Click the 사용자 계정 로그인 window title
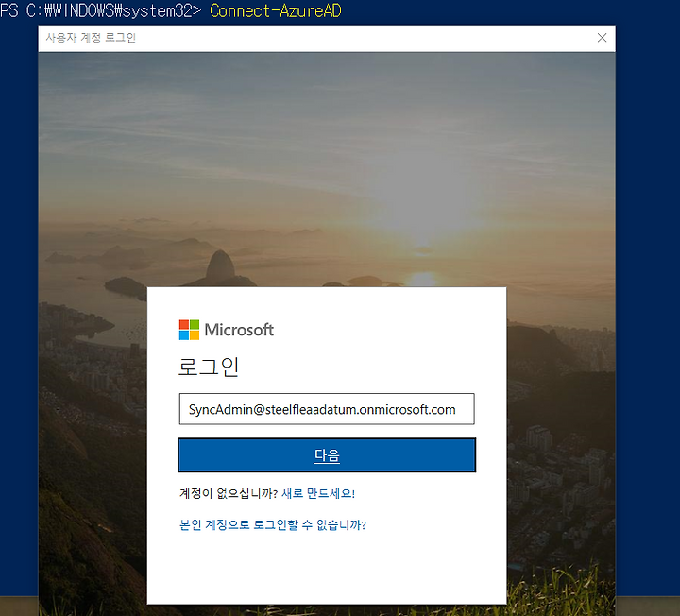Viewport: 680px width, 616px height. (91, 38)
